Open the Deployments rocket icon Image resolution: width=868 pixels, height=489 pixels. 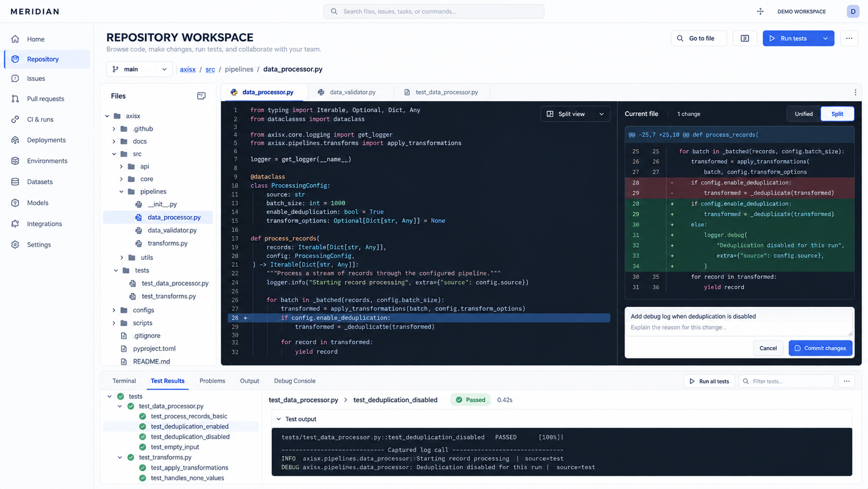tap(15, 140)
